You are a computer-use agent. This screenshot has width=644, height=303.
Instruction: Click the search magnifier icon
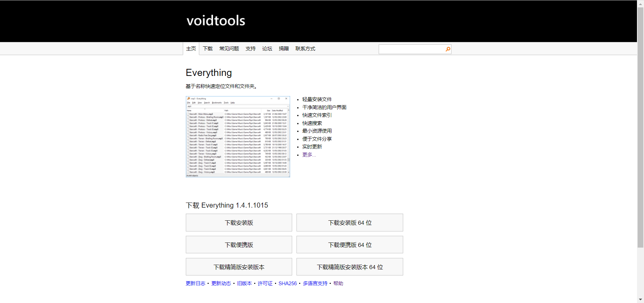click(447, 49)
